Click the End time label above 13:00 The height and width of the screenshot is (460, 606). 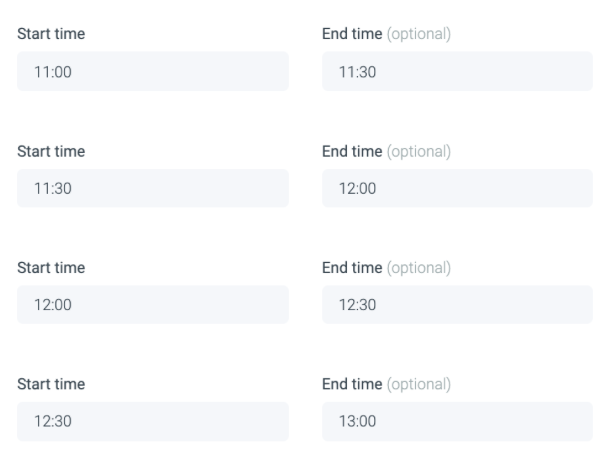coord(352,384)
